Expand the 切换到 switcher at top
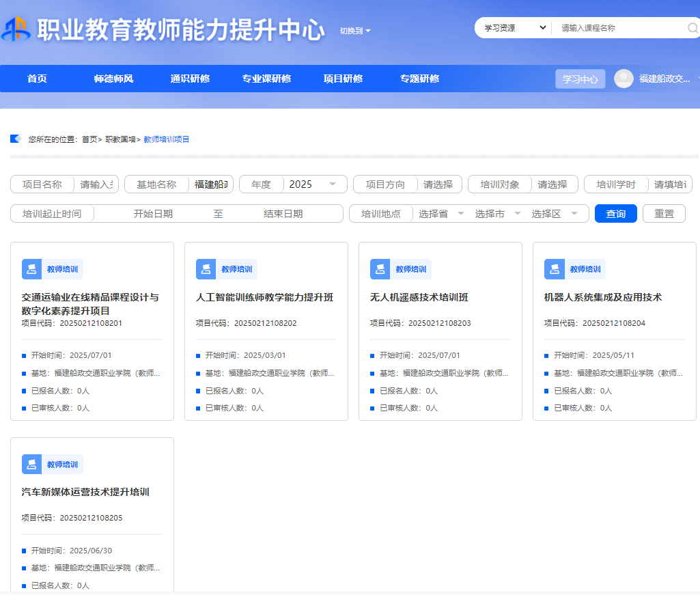Viewport: 700px width, 595px height. tap(355, 31)
